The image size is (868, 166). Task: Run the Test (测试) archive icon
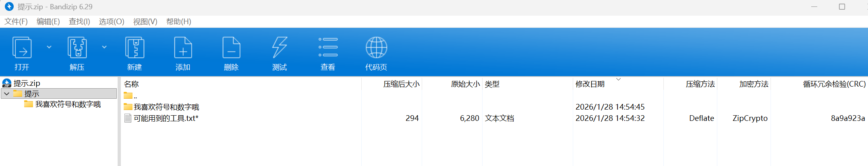(280, 48)
